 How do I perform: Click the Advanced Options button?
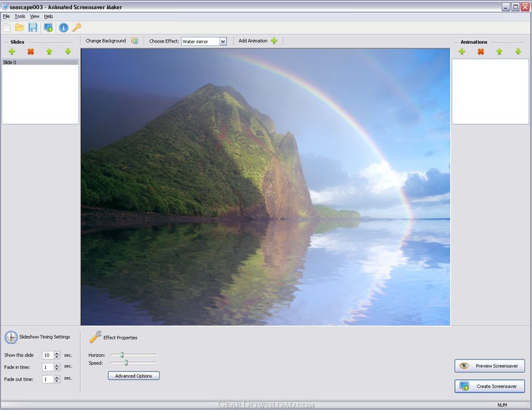(134, 375)
